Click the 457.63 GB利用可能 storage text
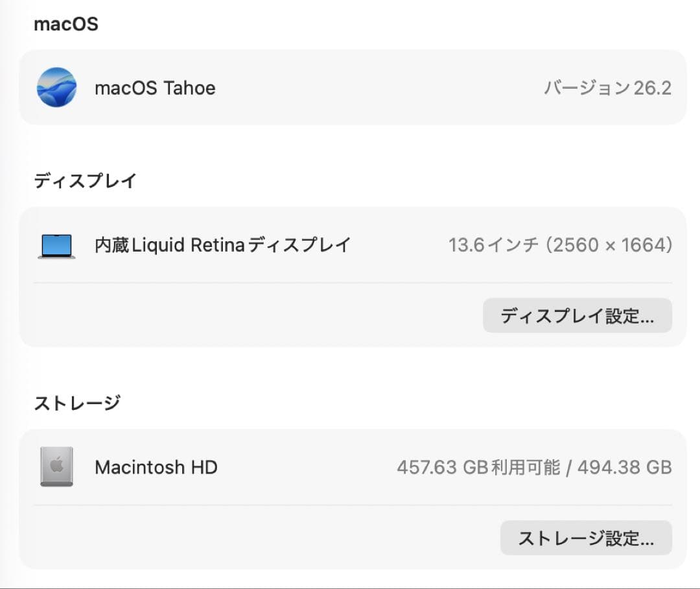 pyautogui.click(x=478, y=467)
